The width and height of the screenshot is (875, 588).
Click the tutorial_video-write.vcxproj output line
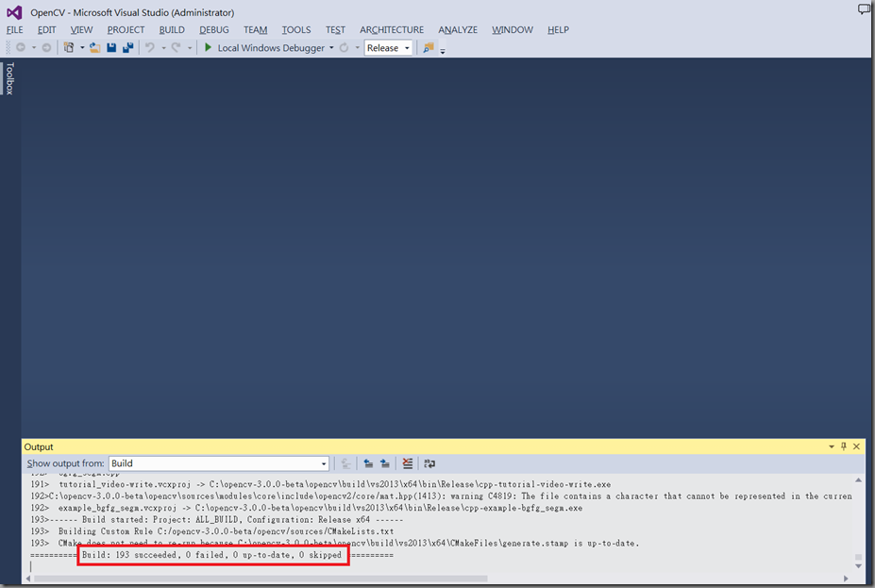(x=321, y=484)
